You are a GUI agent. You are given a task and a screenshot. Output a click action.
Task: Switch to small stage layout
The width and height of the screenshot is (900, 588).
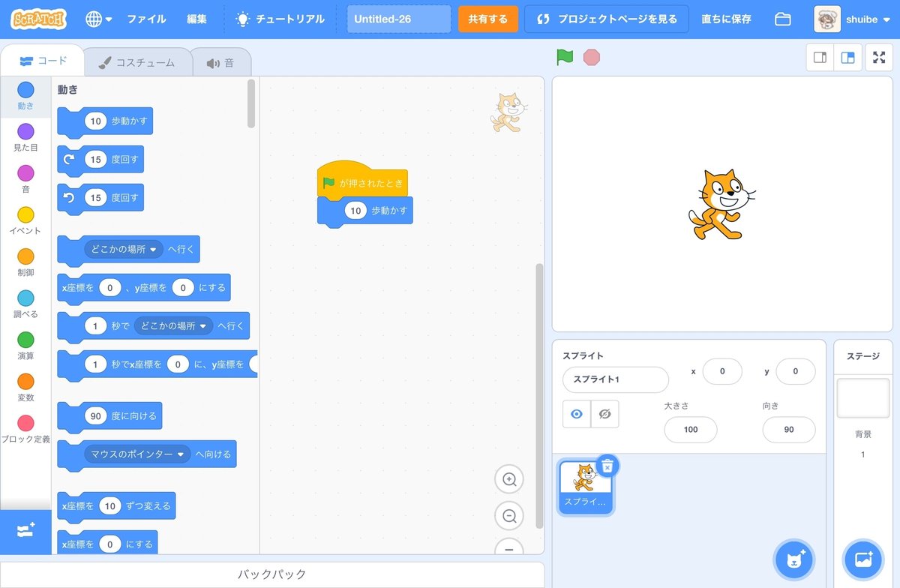click(820, 58)
